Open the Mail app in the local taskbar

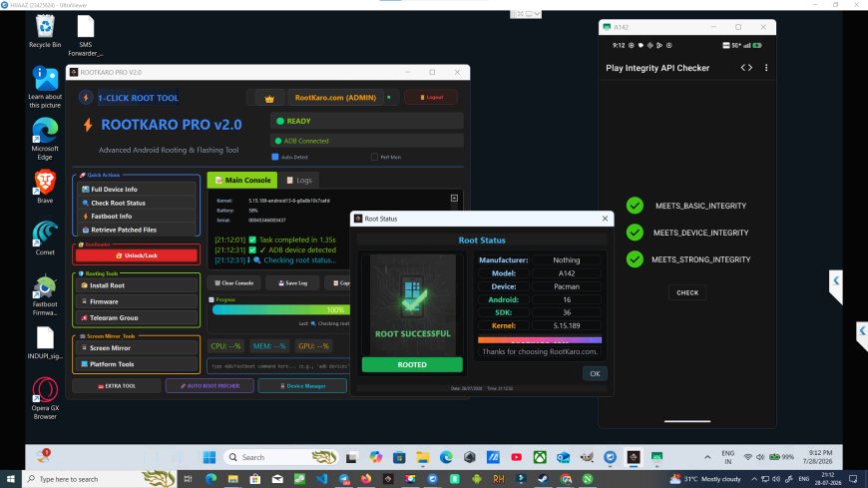(x=277, y=479)
